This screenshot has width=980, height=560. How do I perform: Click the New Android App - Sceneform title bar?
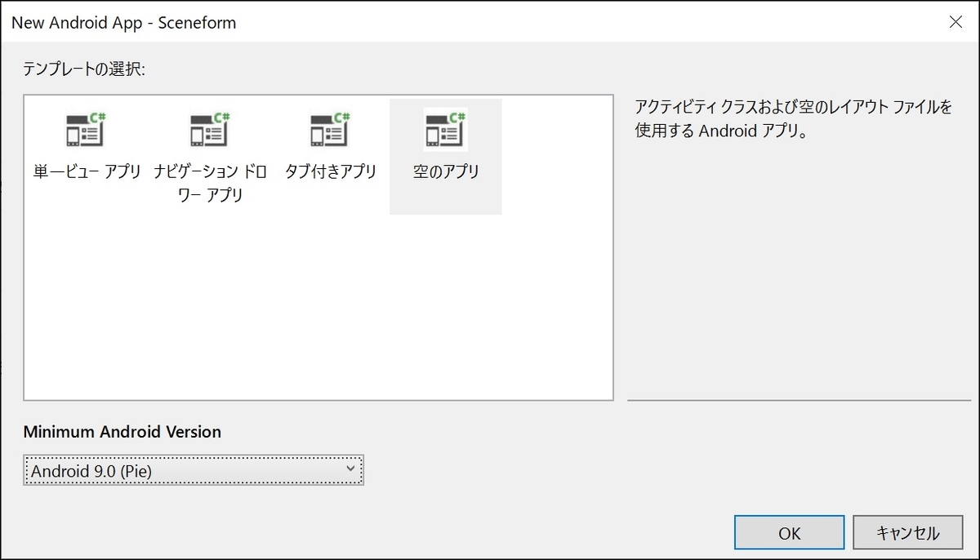[122, 22]
